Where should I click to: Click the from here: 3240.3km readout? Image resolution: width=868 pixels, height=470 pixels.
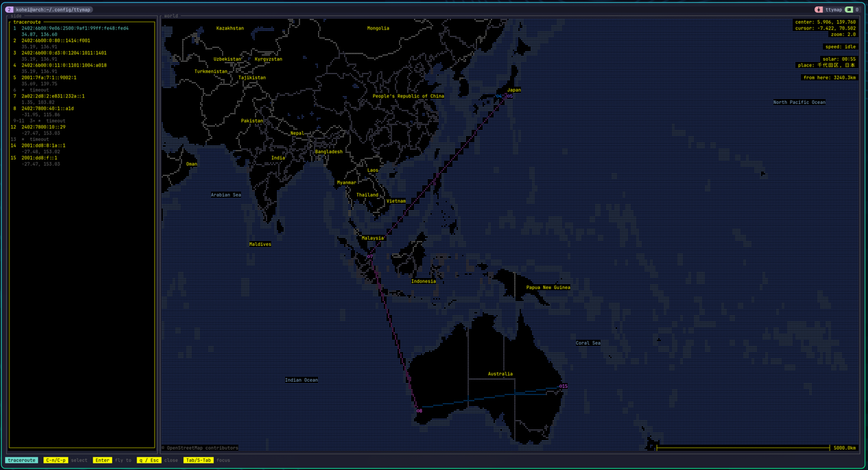click(830, 77)
